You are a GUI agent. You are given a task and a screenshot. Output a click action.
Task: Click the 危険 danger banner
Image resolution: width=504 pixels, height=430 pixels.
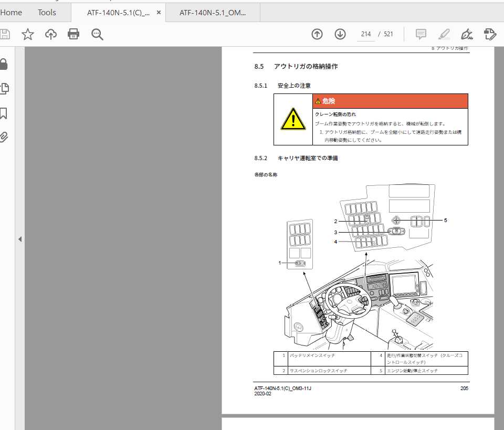pos(390,101)
